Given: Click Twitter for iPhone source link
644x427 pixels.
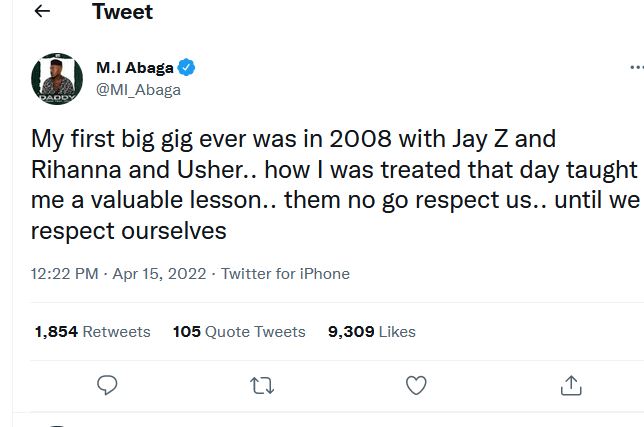Looking at the screenshot, I should click(285, 273).
